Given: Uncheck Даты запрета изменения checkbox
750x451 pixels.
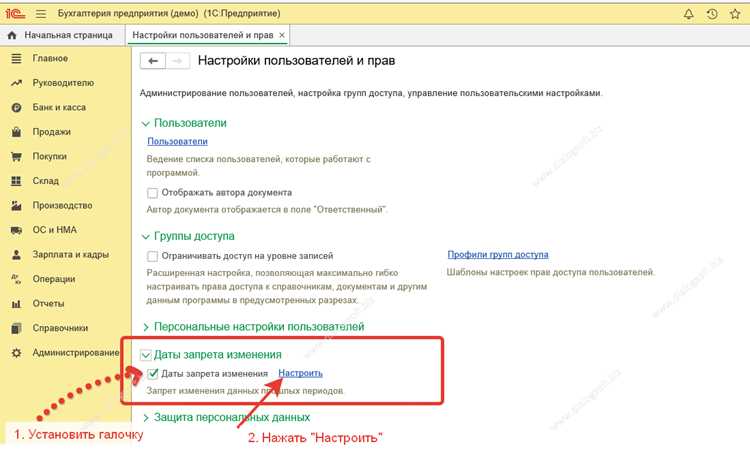Looking at the screenshot, I should pos(152,374).
